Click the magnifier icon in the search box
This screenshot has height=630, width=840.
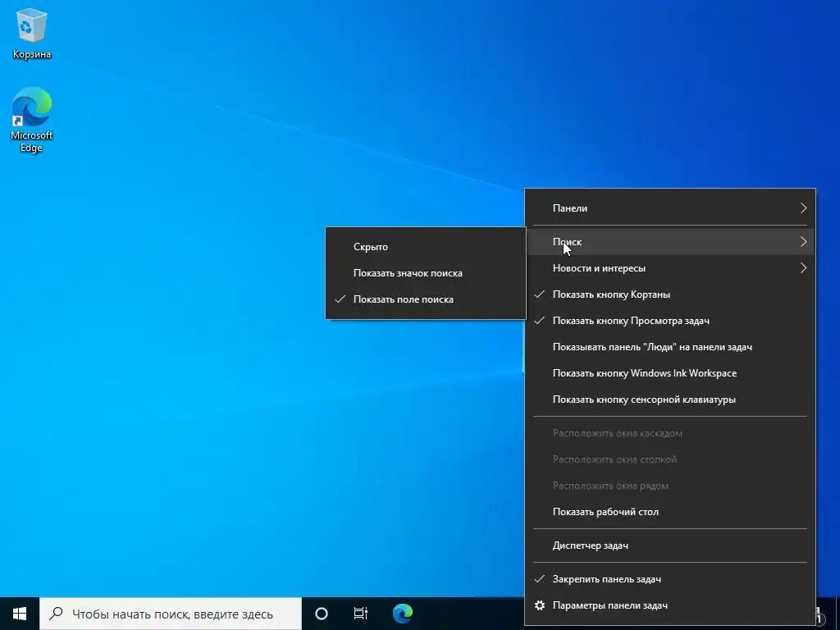(56, 614)
